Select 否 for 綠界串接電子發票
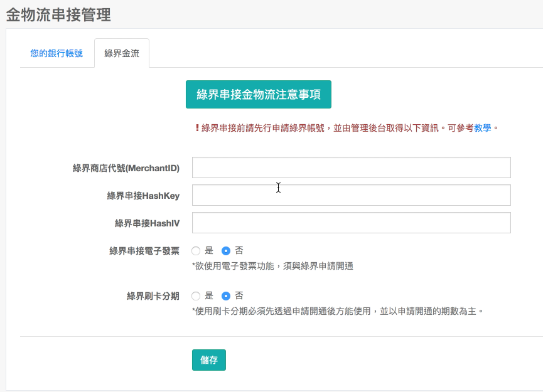This screenshot has height=392, width=543. 226,251
